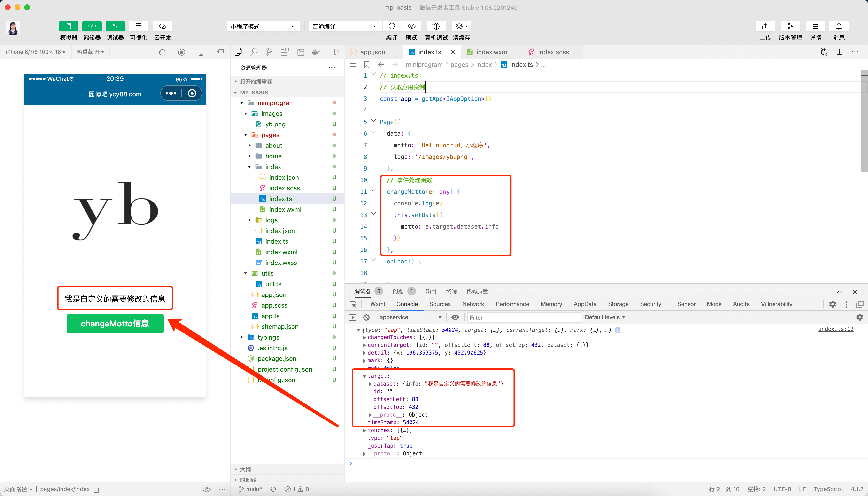Open the file explorer icon in sidebar
The height and width of the screenshot is (496, 868).
238,52
